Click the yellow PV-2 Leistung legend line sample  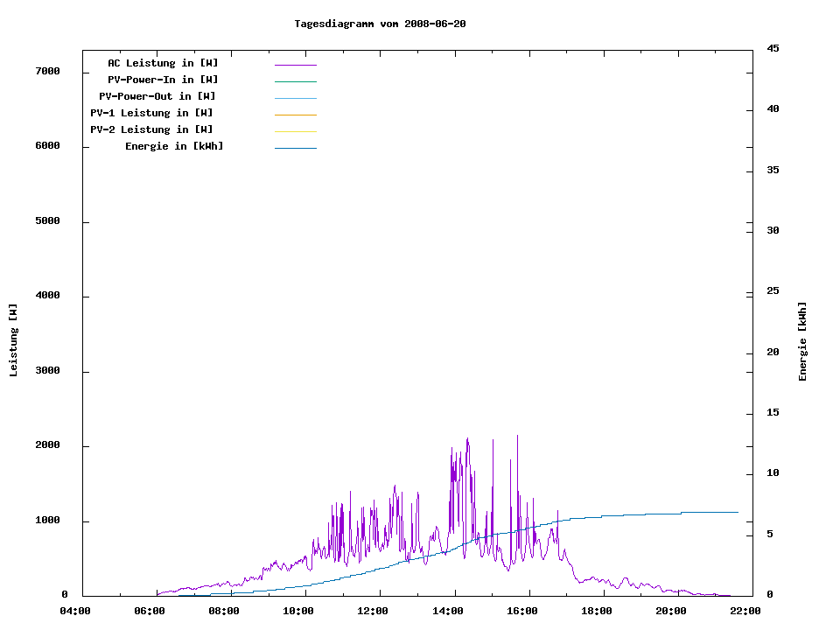coord(295,131)
